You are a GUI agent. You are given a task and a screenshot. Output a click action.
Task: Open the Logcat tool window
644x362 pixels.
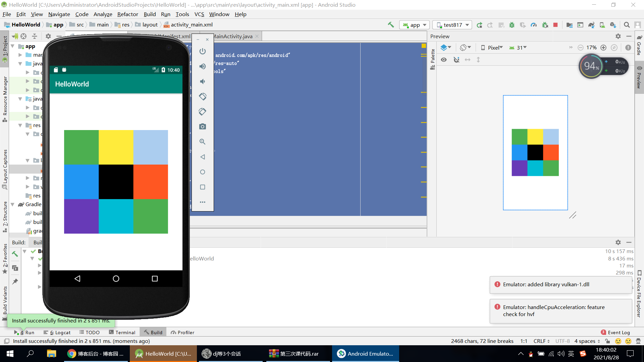57,333
